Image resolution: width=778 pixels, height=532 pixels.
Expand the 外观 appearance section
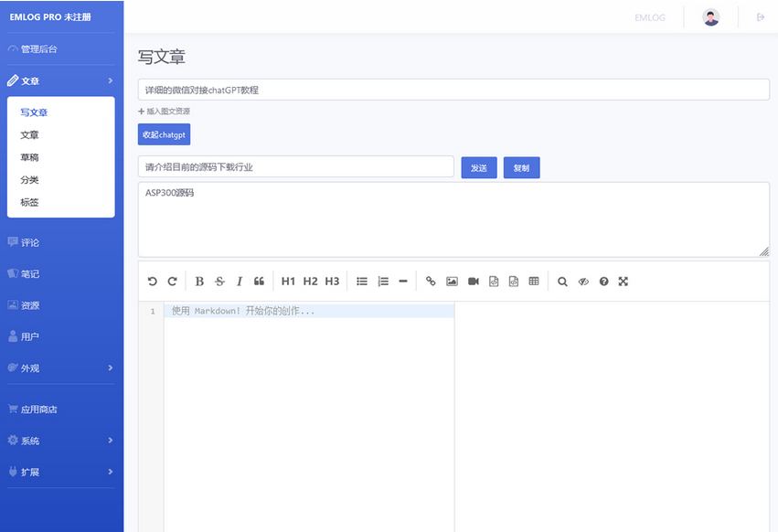pos(60,367)
